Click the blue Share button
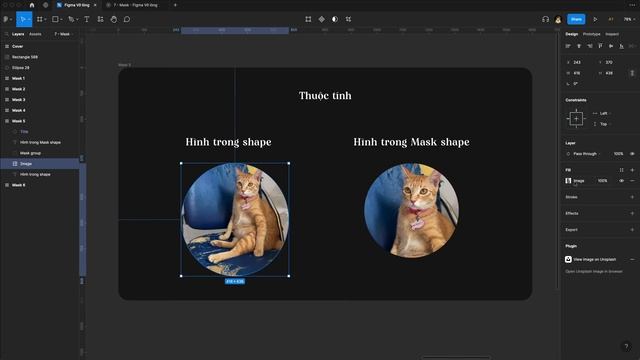Image resolution: width=640 pixels, height=360 pixels. pyautogui.click(x=576, y=19)
